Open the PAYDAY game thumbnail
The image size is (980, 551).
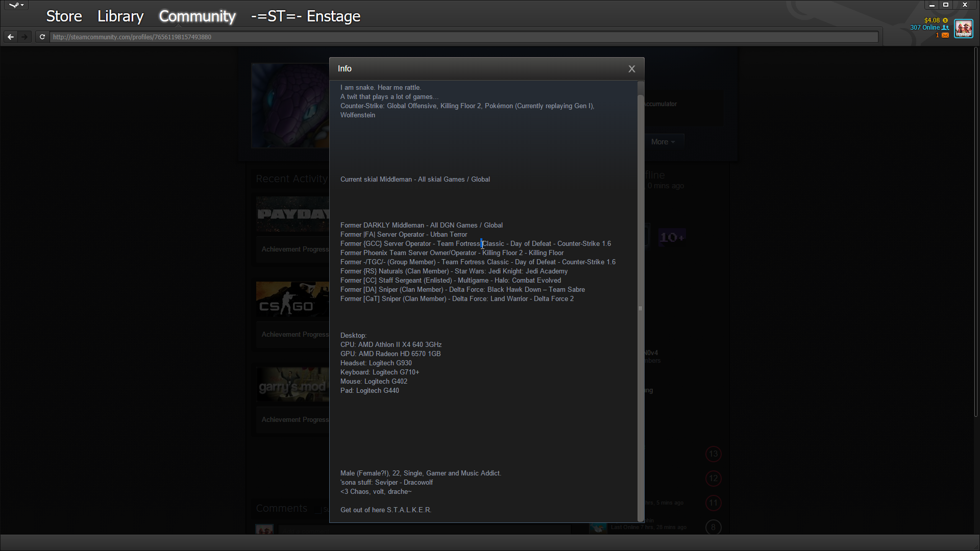pos(292,214)
